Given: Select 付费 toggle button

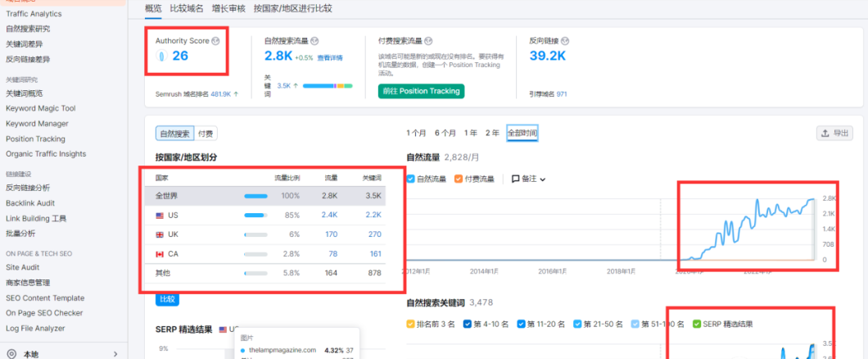Looking at the screenshot, I should 206,134.
